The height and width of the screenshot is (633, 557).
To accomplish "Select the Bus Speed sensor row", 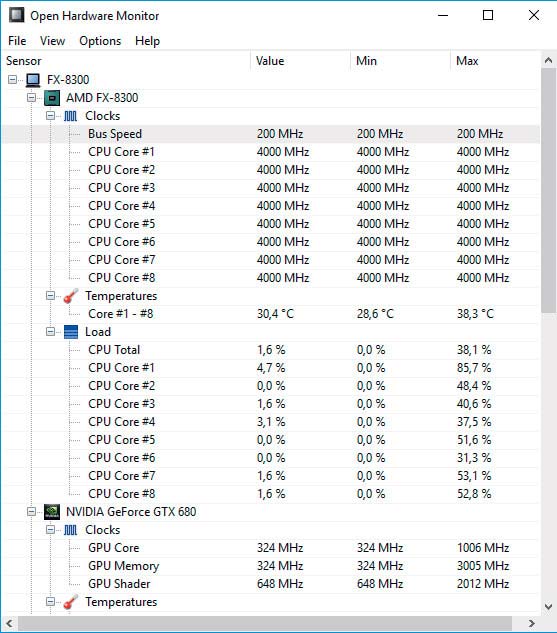I will [271, 134].
